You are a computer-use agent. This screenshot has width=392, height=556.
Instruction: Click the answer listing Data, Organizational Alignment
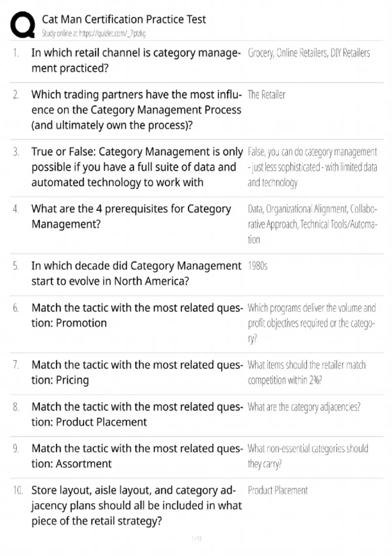tap(312, 224)
